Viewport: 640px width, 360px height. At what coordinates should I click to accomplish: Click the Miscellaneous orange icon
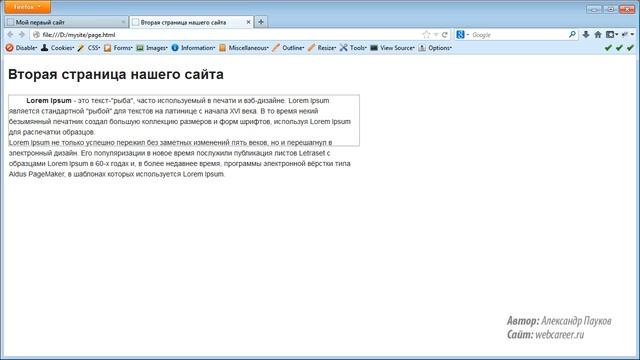222,48
